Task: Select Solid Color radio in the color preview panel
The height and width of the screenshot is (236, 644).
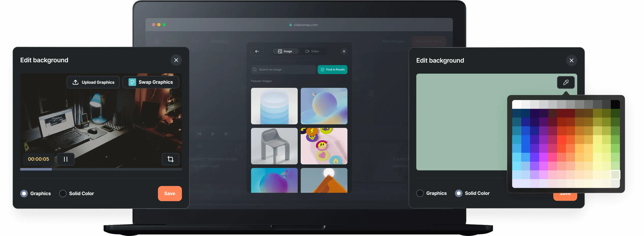Action: (459, 193)
